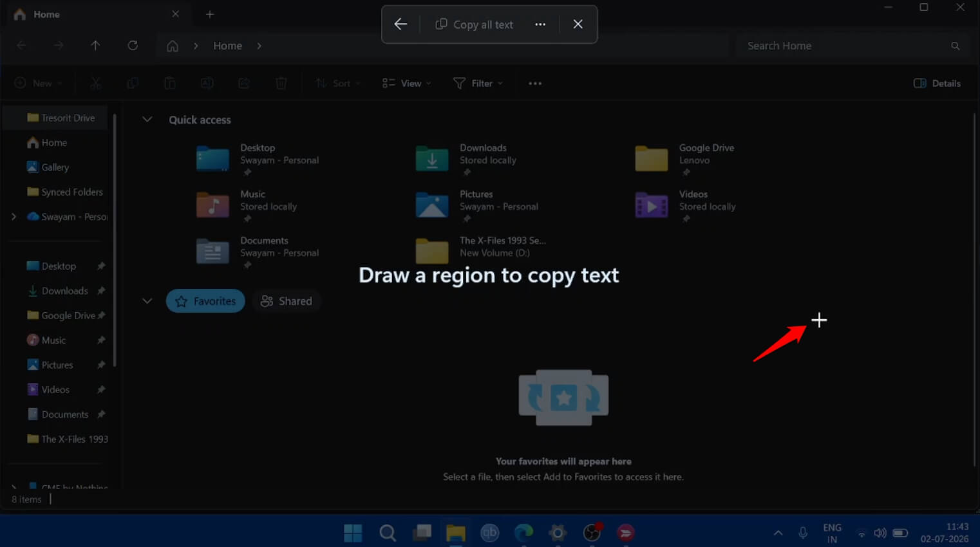Open pinned Documents in sidebar
Viewport: 980px width, 547px height.
click(x=58, y=414)
